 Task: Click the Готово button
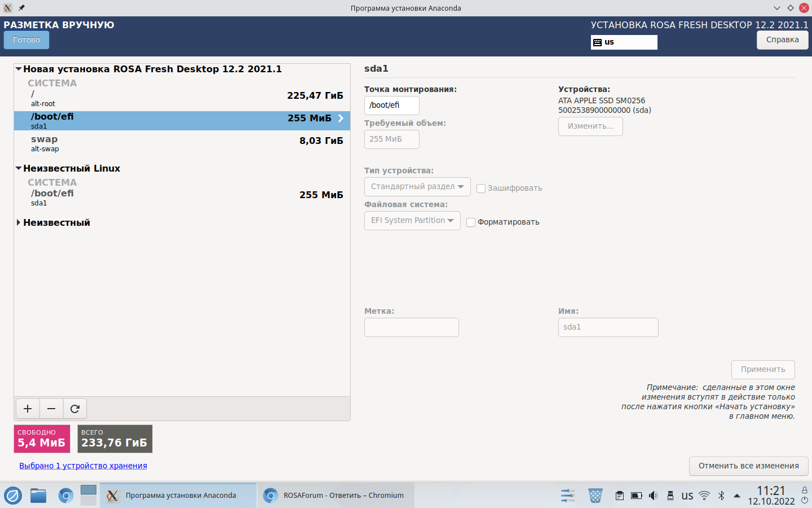click(27, 40)
